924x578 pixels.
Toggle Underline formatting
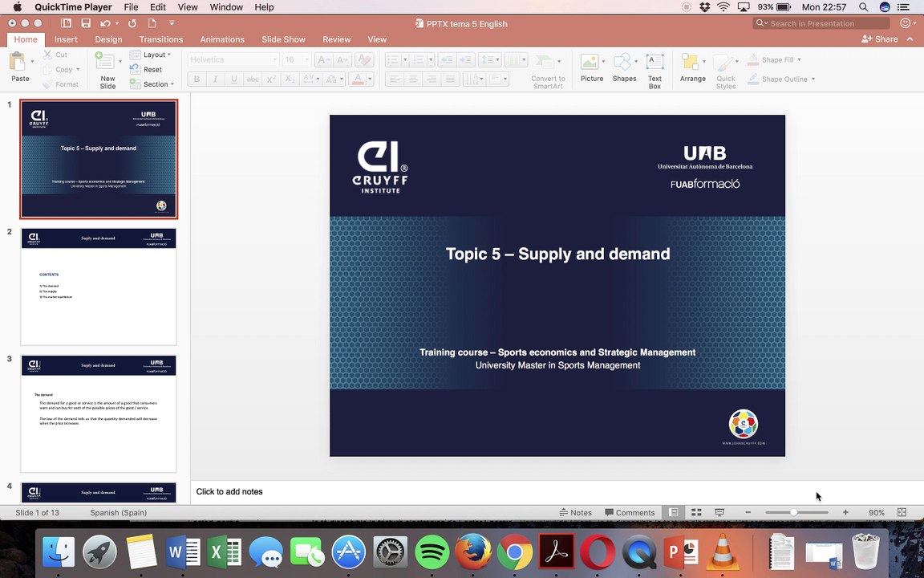[x=234, y=79]
